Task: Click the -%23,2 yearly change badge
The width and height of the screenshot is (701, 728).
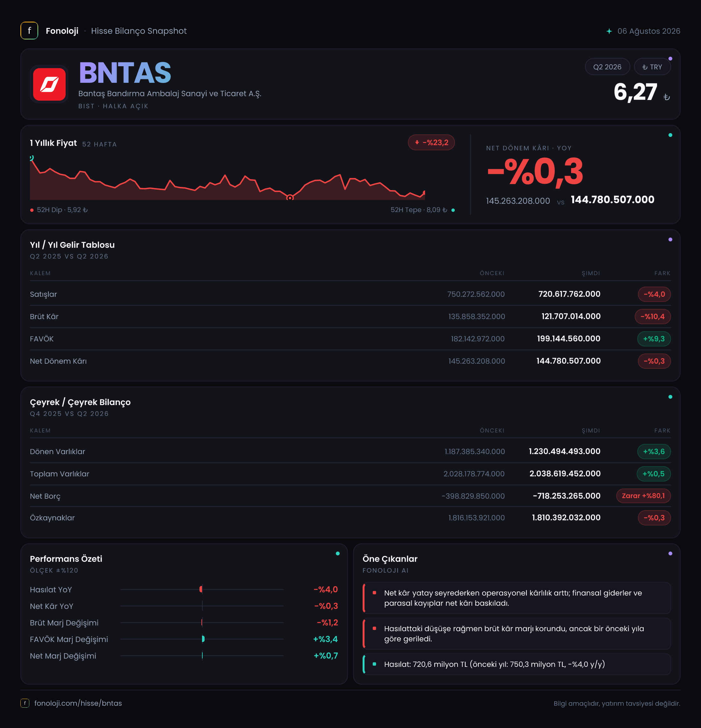Action: [x=431, y=143]
